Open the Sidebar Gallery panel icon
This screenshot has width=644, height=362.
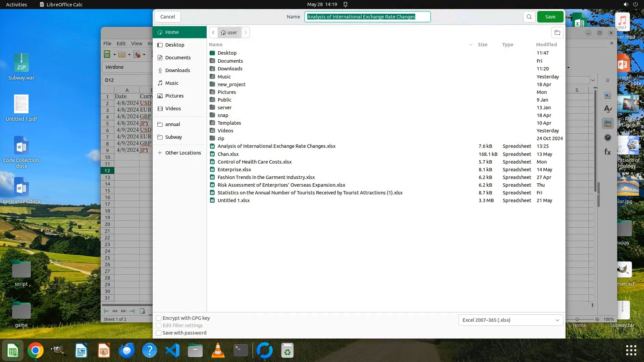607,123
